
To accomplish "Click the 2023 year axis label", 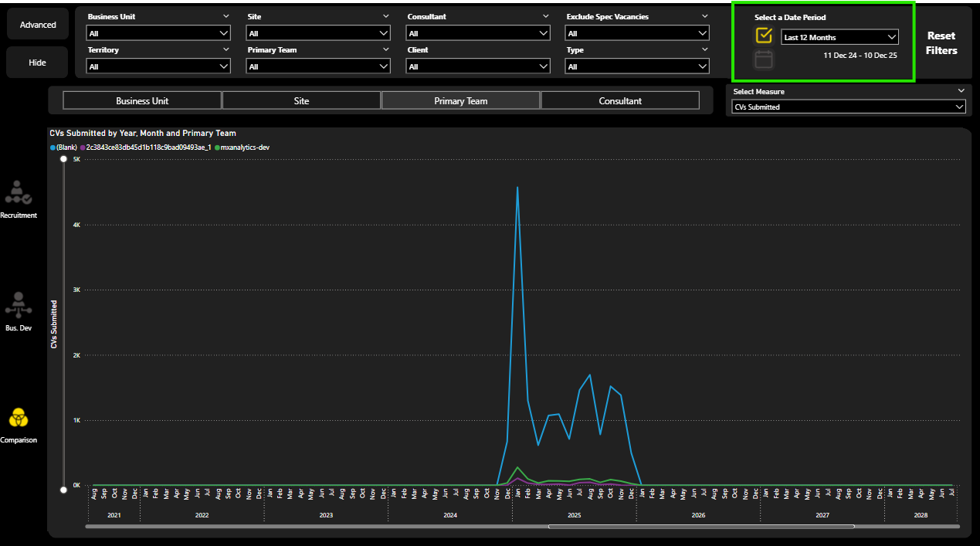I will (326, 515).
